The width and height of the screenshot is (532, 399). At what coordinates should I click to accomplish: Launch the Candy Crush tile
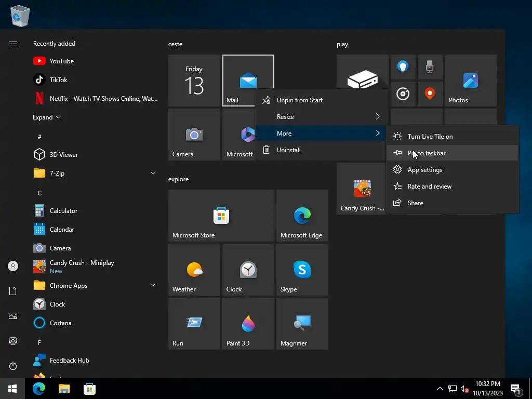[x=362, y=188]
